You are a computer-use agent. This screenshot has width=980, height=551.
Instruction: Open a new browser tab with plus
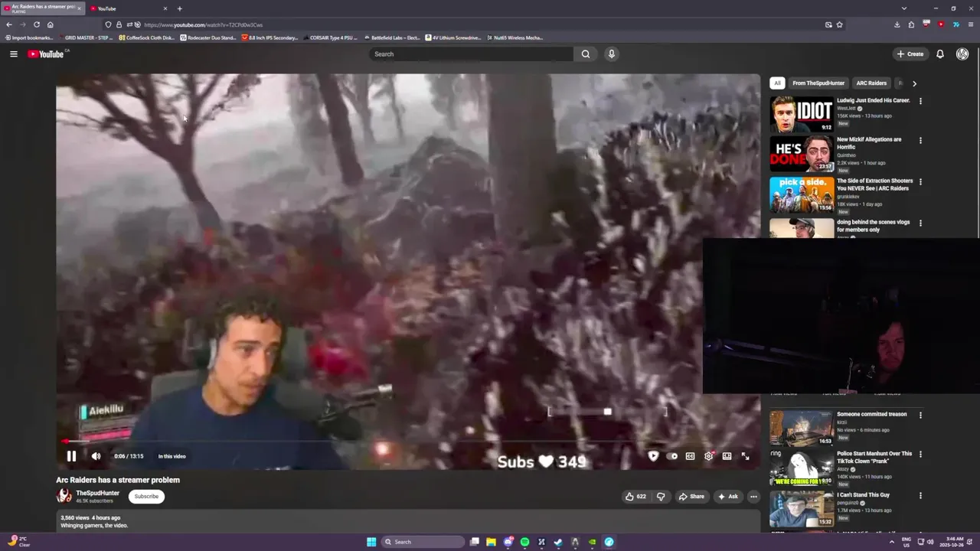coord(179,8)
